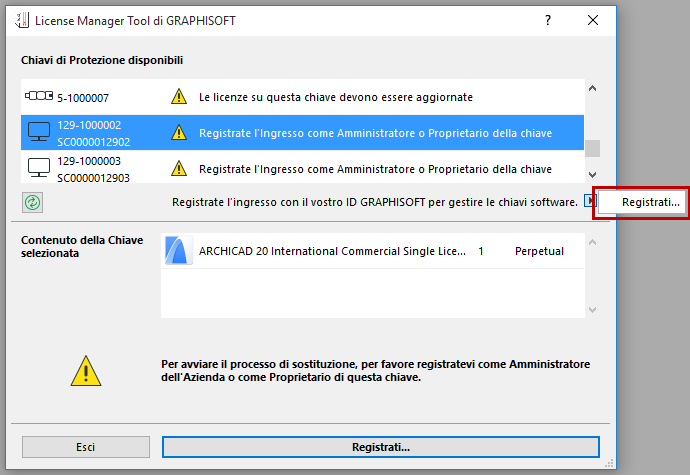Click the License Manager Tool title bar icon
This screenshot has width=690, height=475.
pos(22,20)
